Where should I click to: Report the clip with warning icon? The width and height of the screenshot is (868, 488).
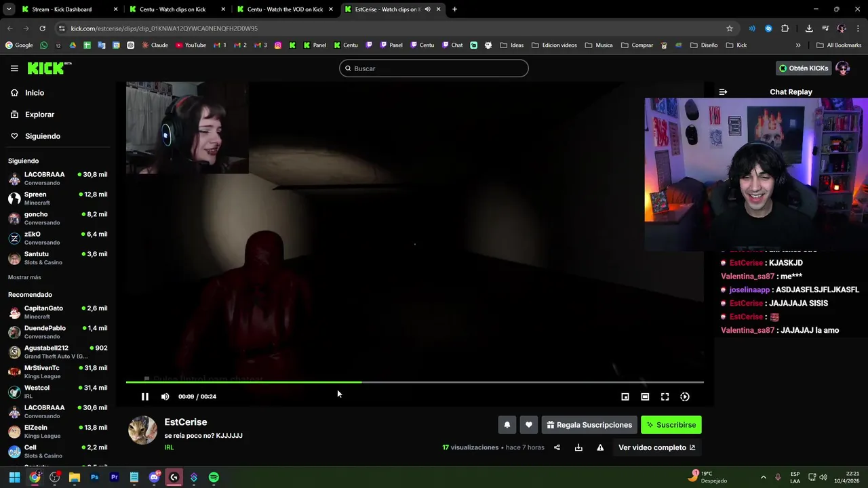click(x=600, y=447)
